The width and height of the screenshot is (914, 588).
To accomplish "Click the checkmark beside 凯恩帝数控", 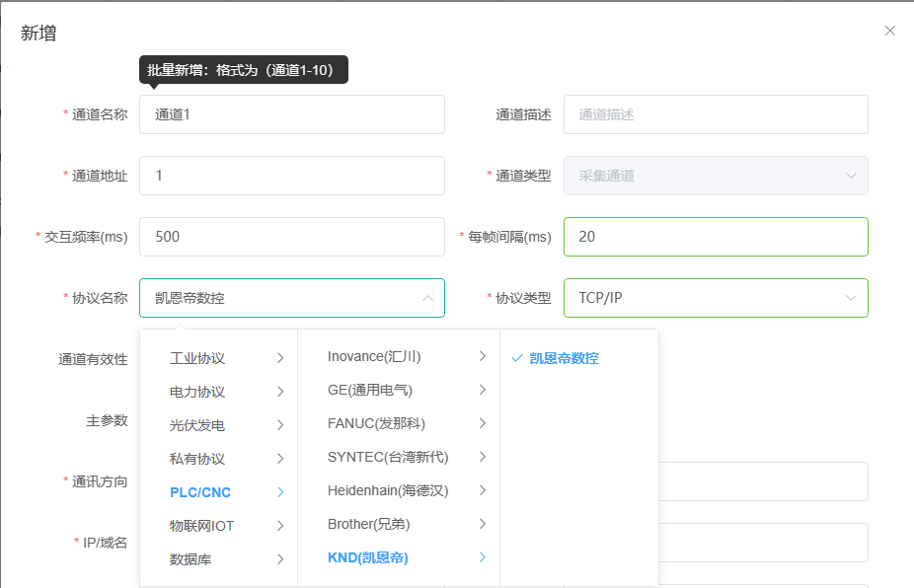I will [516, 358].
